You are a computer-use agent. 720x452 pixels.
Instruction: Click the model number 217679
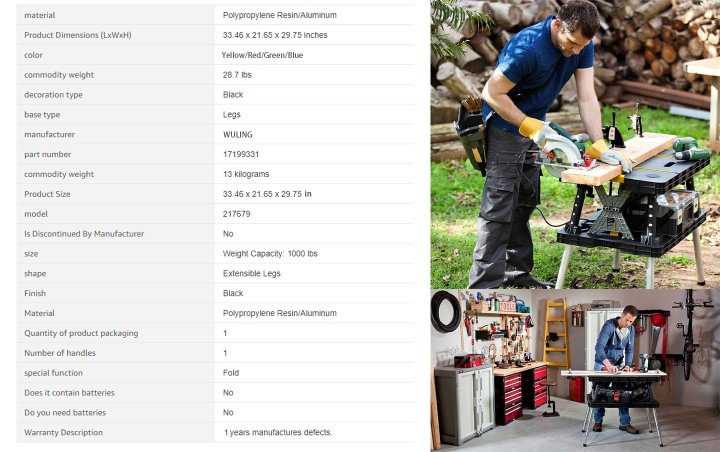tap(236, 214)
